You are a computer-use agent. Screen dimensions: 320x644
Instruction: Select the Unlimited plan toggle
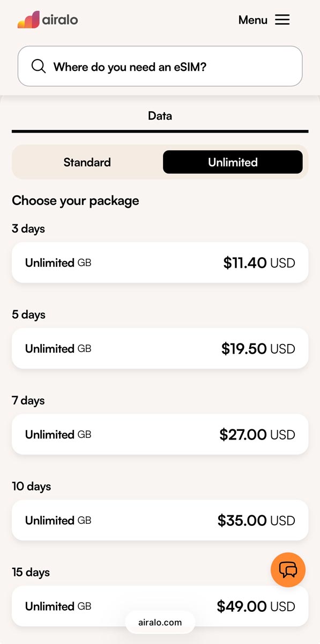point(233,162)
